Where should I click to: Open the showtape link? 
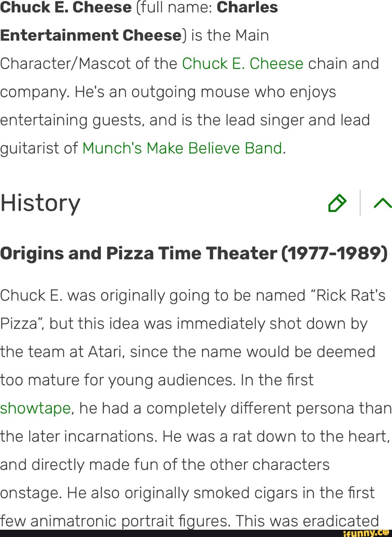[35, 408]
